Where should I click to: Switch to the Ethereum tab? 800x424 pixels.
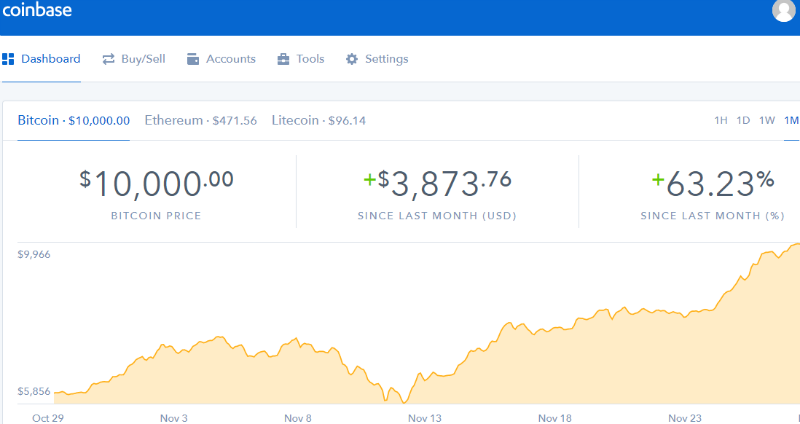point(200,121)
